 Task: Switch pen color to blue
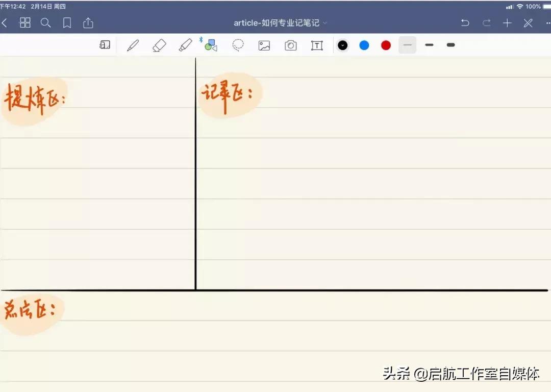(364, 45)
